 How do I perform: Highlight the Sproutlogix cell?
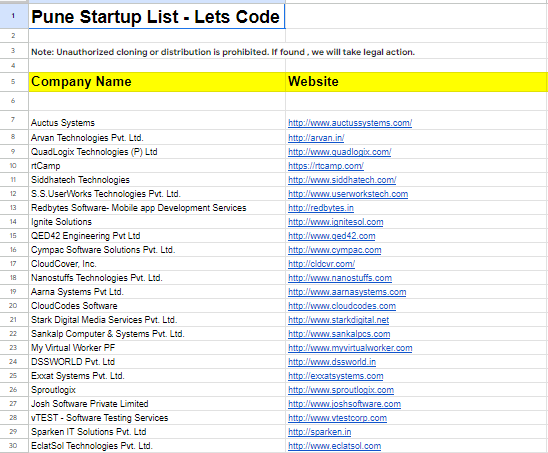point(157,389)
